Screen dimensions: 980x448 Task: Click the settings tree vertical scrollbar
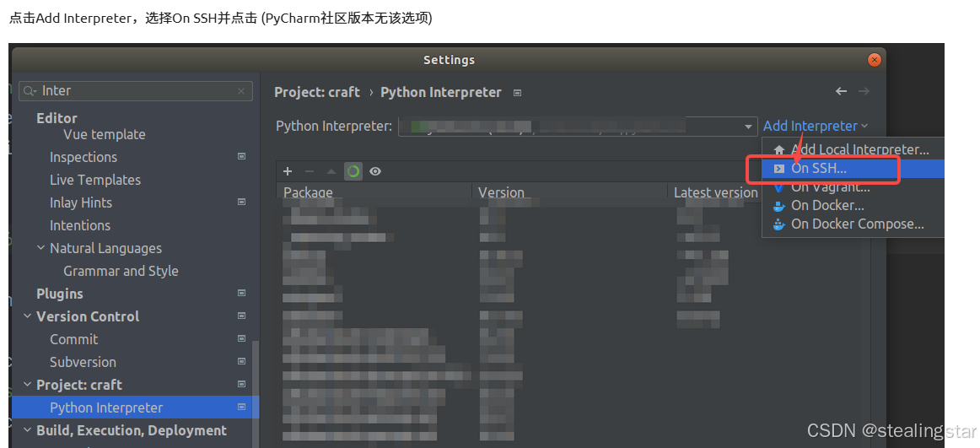(x=255, y=394)
